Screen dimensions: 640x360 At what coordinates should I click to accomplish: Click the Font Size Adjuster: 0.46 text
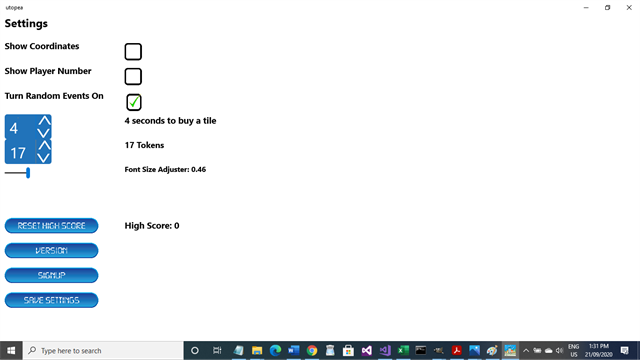click(165, 169)
